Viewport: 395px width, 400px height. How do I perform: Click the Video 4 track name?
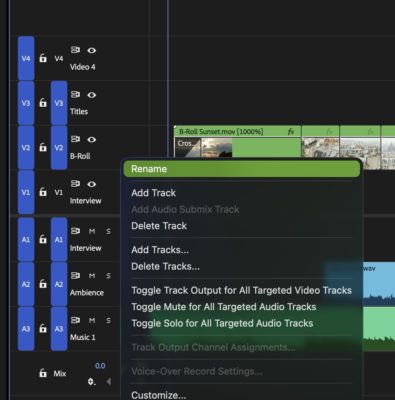pos(82,67)
